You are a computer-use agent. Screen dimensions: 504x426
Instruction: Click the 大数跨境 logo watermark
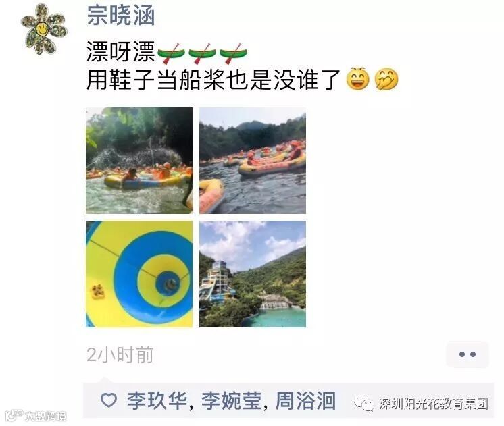(36, 416)
